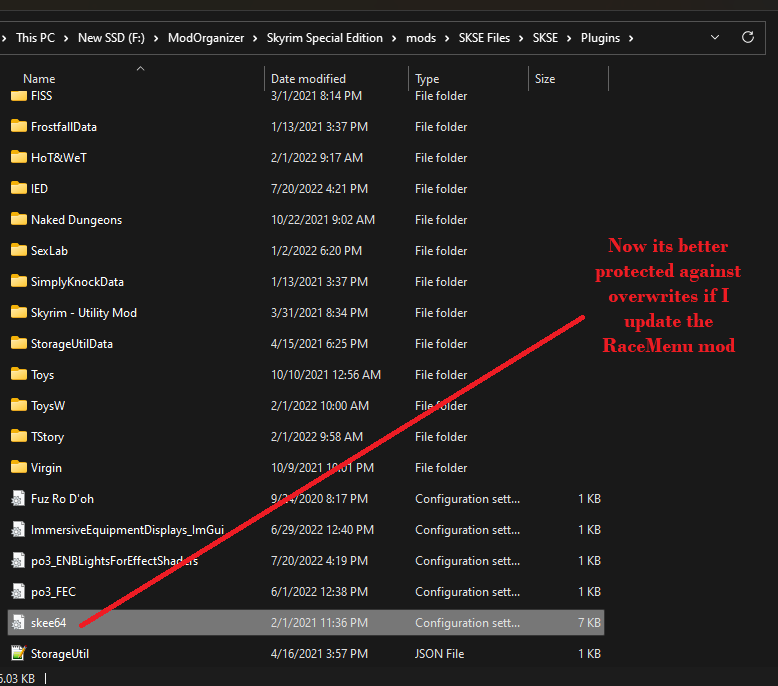Expand chevron after Plugins breadcrumb
Image resolution: width=778 pixels, height=686 pixels.
[631, 38]
